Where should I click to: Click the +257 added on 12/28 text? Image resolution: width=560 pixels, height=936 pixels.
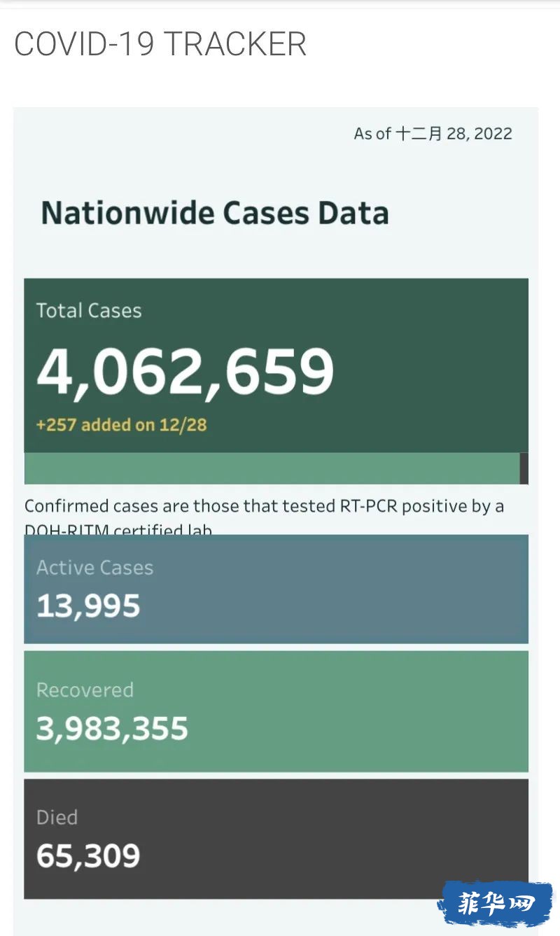121,424
